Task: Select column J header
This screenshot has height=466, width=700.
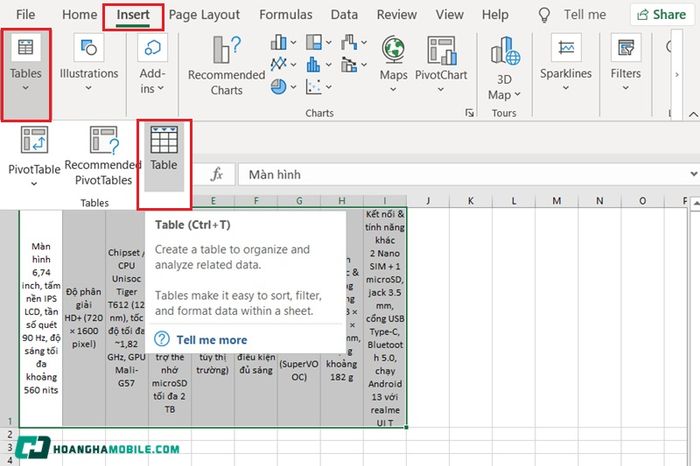Action: point(428,201)
